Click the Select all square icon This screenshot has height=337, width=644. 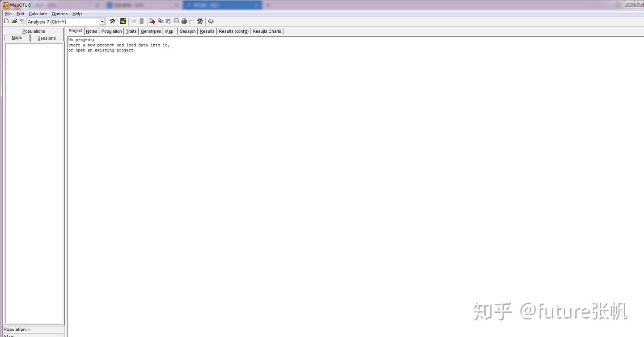(x=176, y=21)
